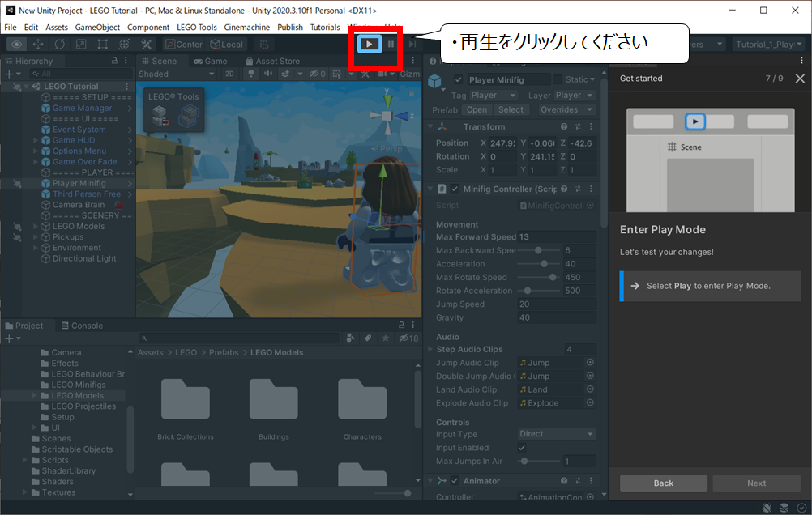Screen dimensions: 812x515
Task: Open the Transform component help icon
Action: (564, 126)
